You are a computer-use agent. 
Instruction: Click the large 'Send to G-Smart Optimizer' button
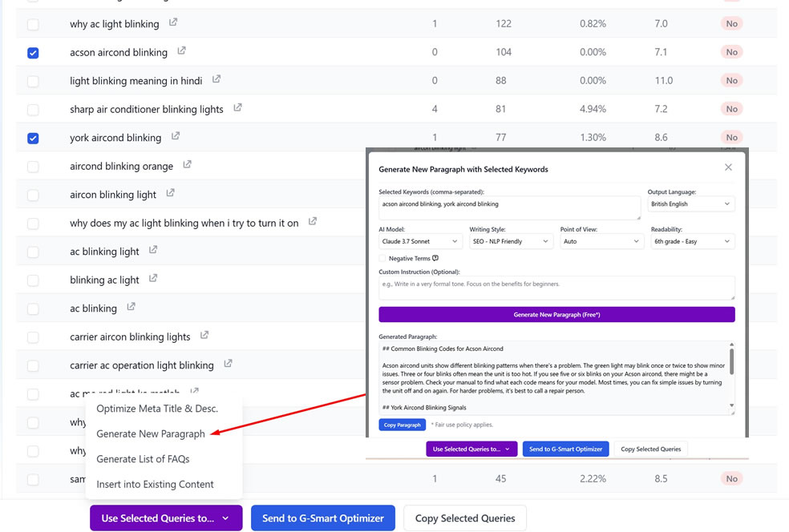323,518
